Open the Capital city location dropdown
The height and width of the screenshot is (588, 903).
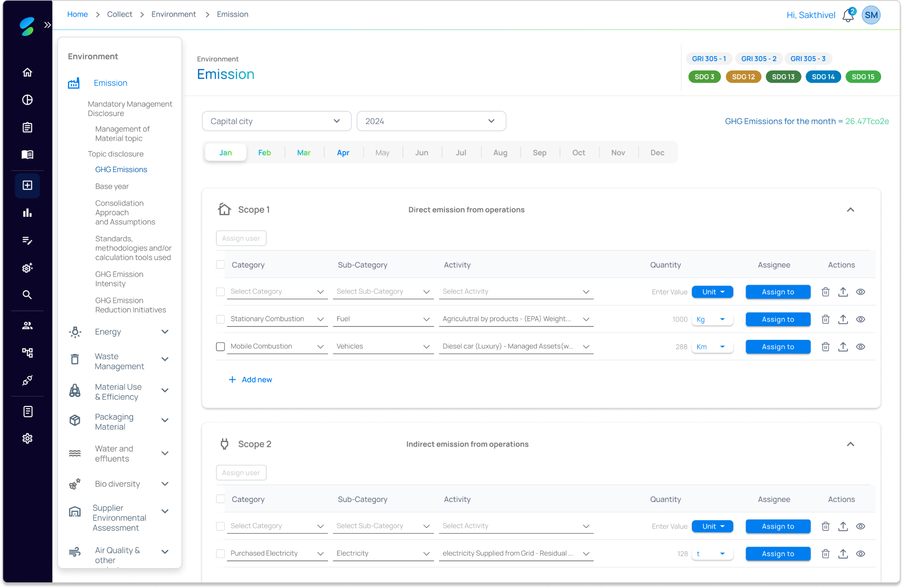pos(276,121)
